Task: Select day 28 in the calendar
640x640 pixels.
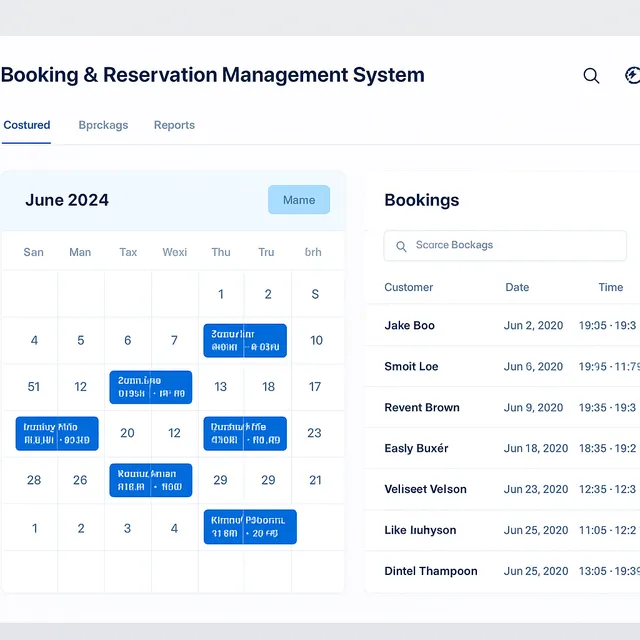Action: click(x=34, y=480)
